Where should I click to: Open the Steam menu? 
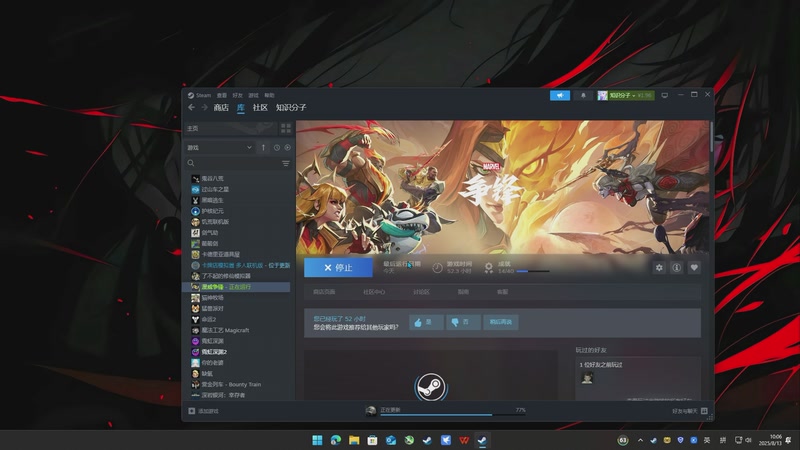pyautogui.click(x=203, y=95)
